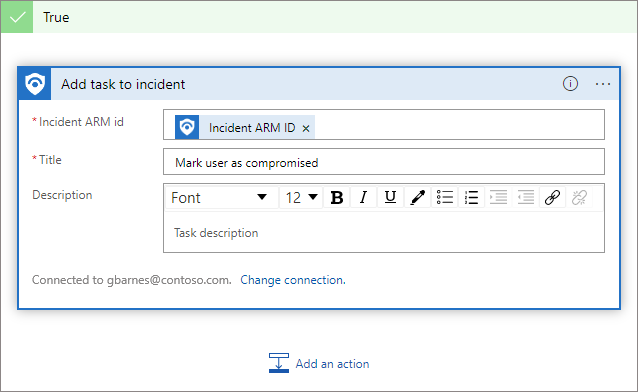Apply underline formatting
Viewport: 638px width, 392px height.
pyautogui.click(x=390, y=197)
